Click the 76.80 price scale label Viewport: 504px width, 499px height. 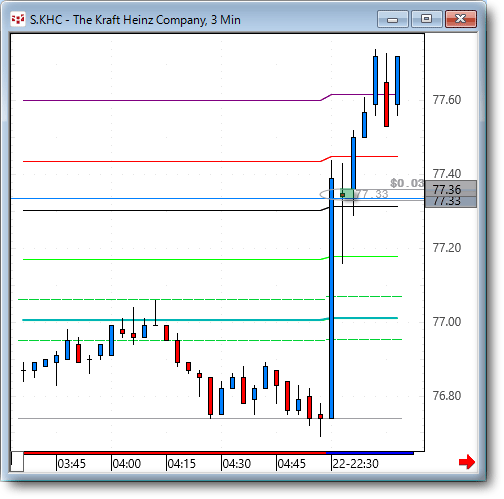tap(447, 396)
